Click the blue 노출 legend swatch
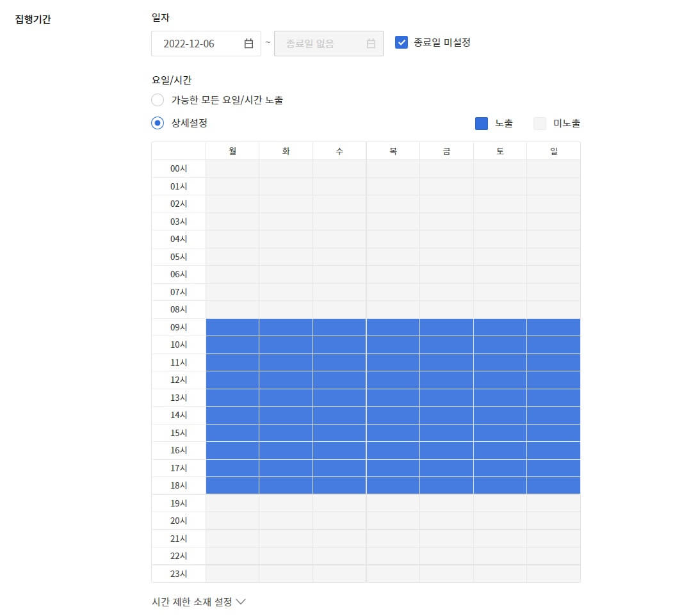682x616 pixels. pyautogui.click(x=481, y=124)
